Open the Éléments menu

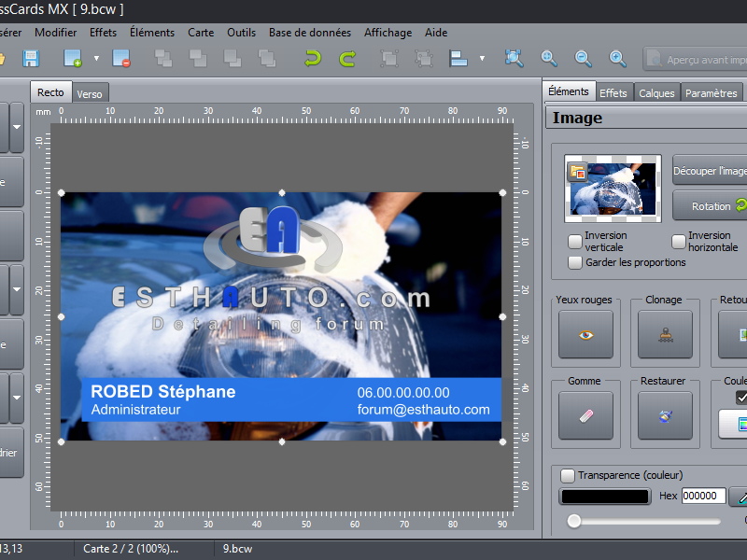click(152, 33)
